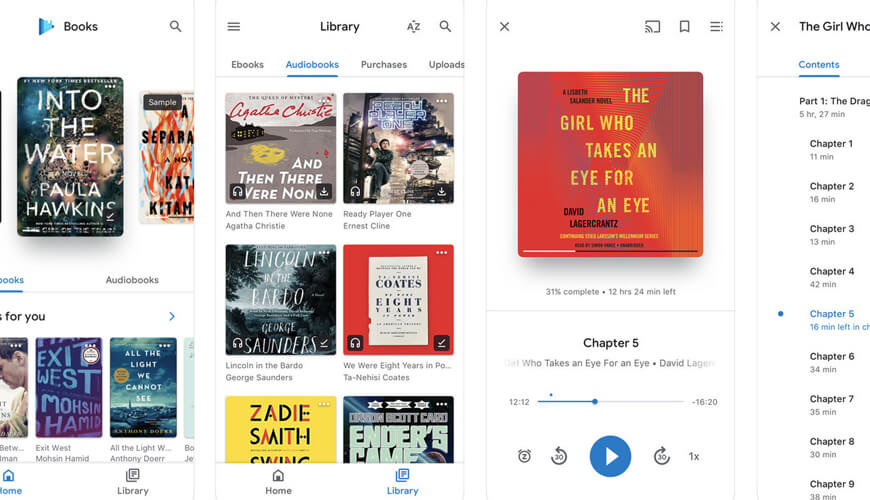Download the And Then There Were None audiobook
Viewport: 870px width, 500px height.
324,192
